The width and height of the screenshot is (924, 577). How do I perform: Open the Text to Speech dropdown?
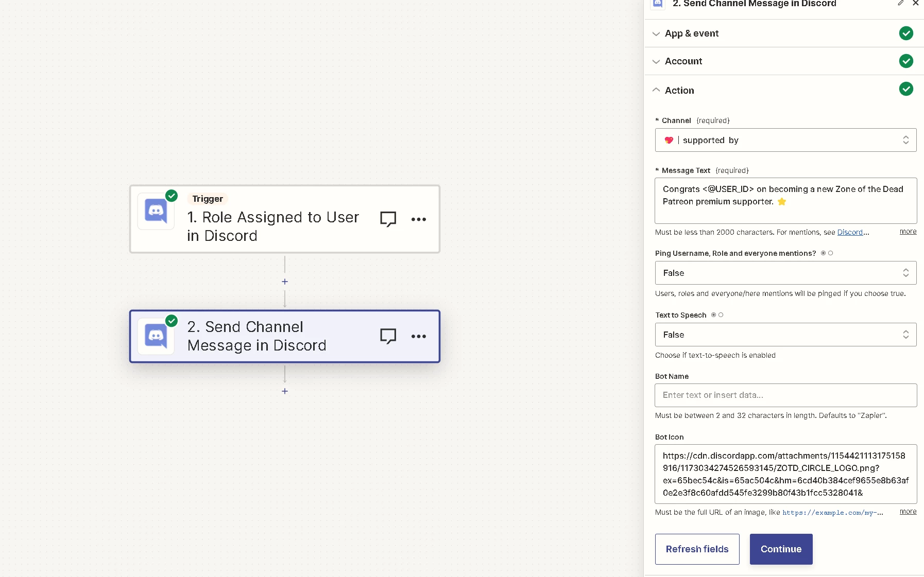[x=785, y=335]
